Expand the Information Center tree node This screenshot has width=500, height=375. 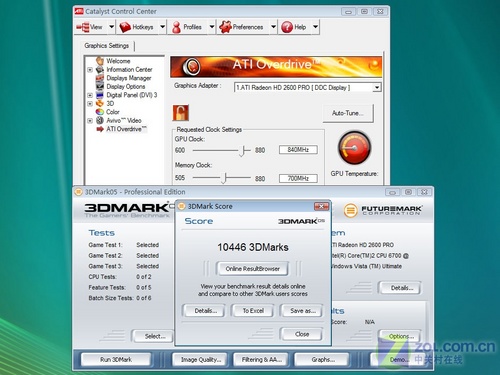90,70
